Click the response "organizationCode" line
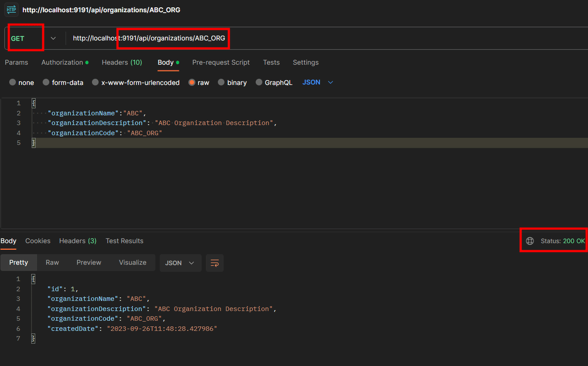The width and height of the screenshot is (588, 366). coord(106,318)
